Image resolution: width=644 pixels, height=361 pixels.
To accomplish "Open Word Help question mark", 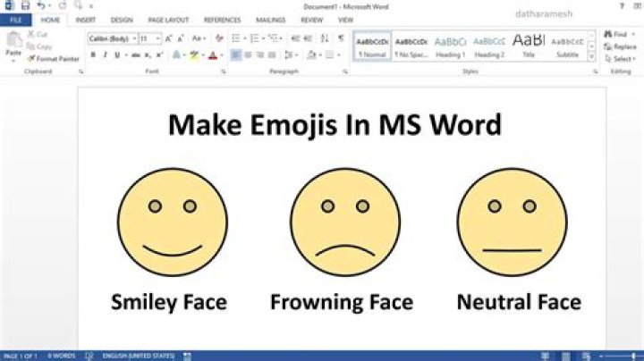I will click(x=622, y=5).
